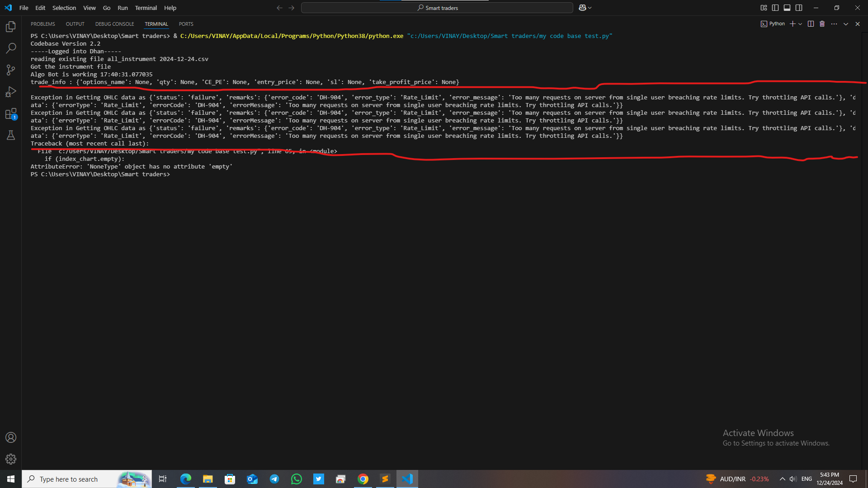Open Task View on the taskbar

(163, 479)
